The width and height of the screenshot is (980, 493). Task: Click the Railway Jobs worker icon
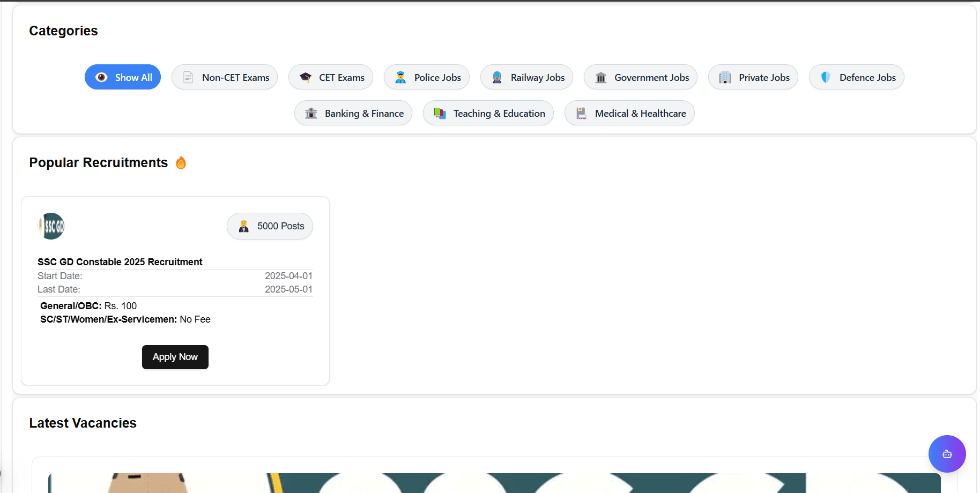click(497, 77)
